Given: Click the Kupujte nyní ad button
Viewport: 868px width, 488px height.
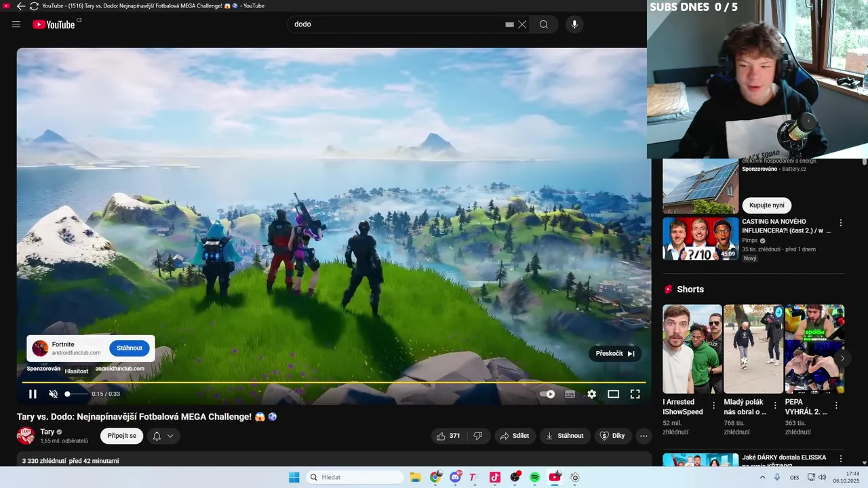Looking at the screenshot, I should [767, 205].
